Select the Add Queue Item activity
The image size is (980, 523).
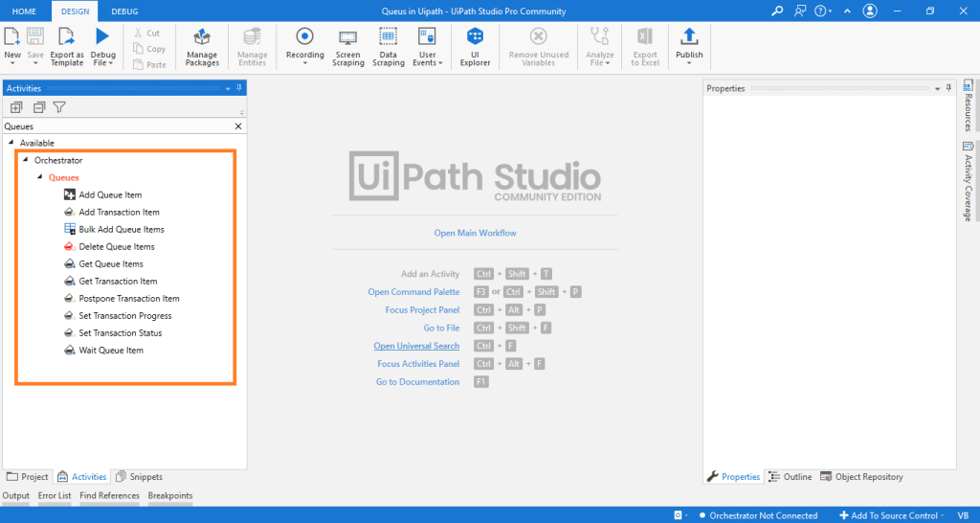(x=110, y=195)
